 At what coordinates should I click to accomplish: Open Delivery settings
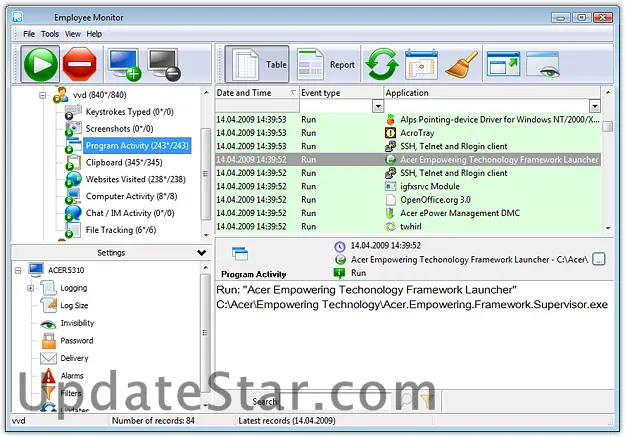74,358
